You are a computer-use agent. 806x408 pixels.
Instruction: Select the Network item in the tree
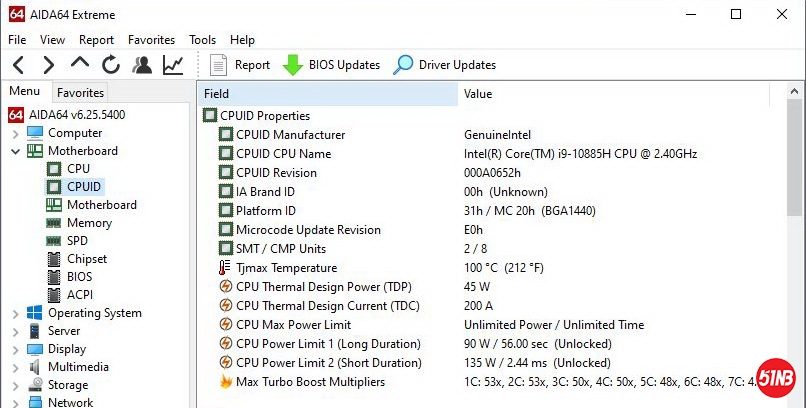(70, 402)
